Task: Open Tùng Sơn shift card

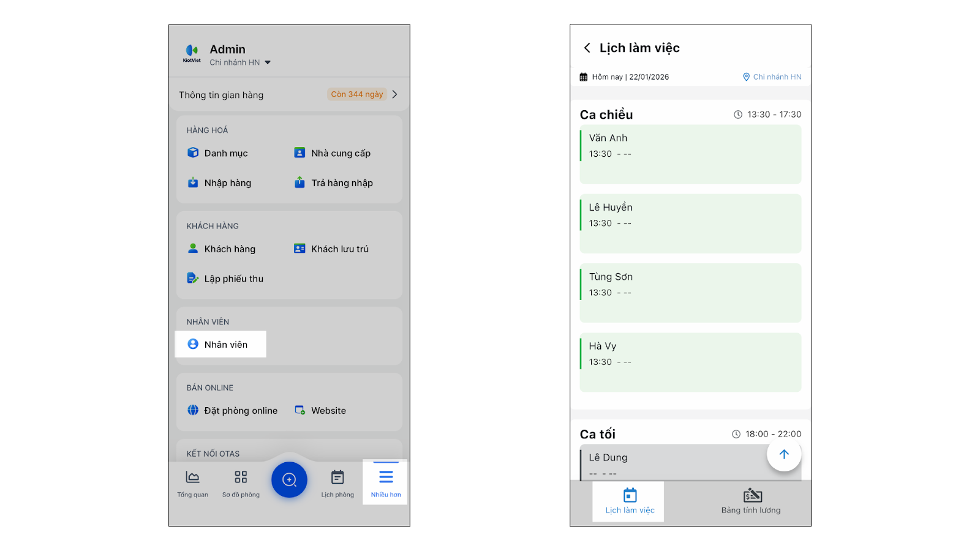Action: 690,293
